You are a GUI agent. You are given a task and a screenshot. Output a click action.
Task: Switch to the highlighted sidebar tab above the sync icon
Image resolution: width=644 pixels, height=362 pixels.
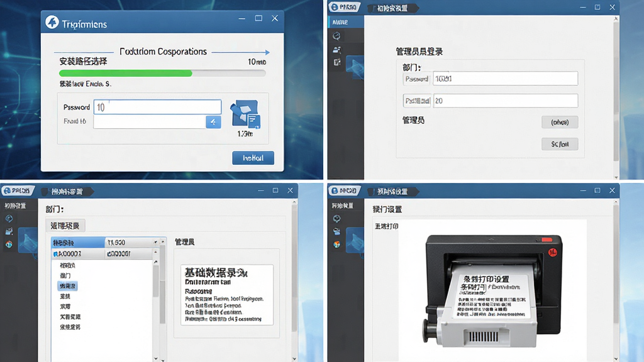[x=346, y=22]
